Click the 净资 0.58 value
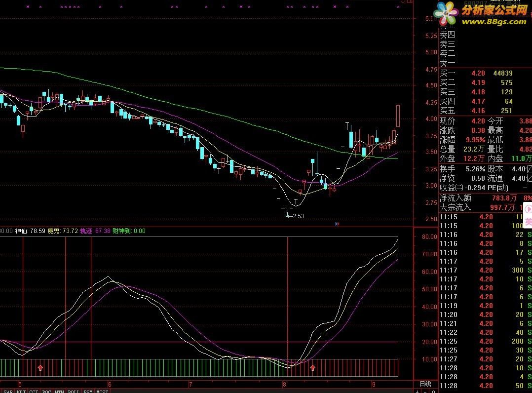Viewport: 532px width, 393px height. [x=478, y=178]
